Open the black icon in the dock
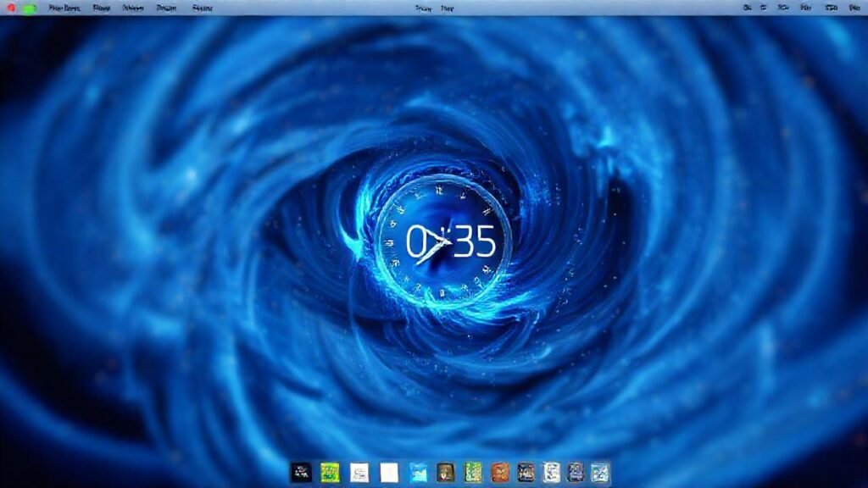This screenshot has width=868, height=488. 302,472
